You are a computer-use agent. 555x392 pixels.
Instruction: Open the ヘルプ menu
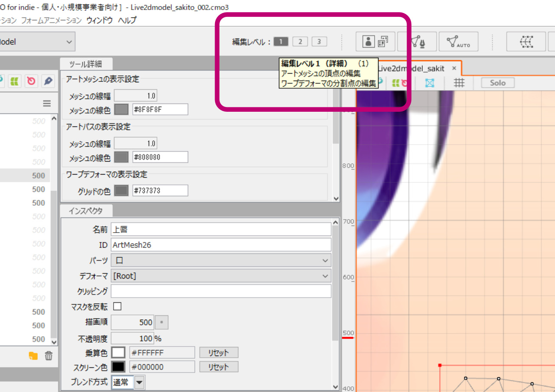pyautogui.click(x=127, y=20)
